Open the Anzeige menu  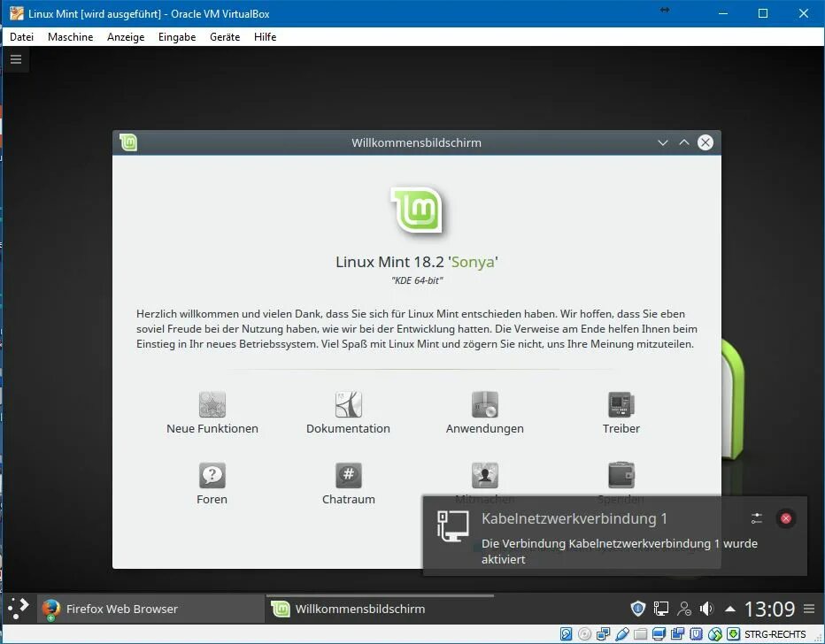point(126,37)
